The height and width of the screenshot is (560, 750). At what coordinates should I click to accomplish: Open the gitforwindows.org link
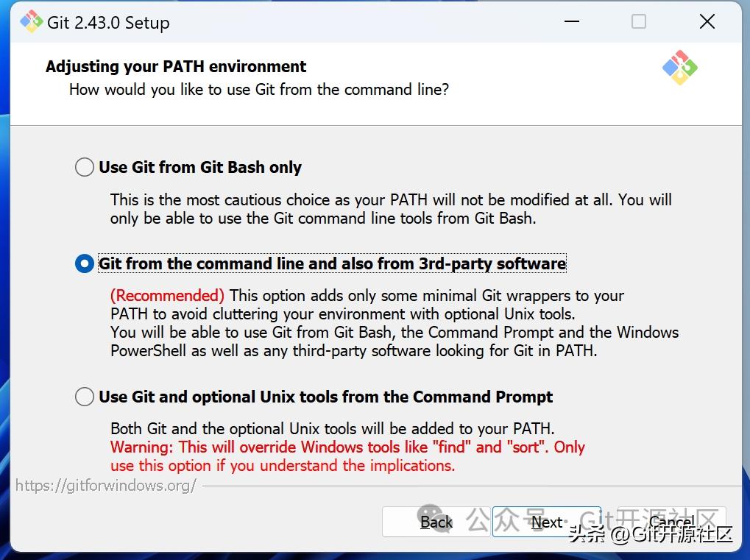click(106, 486)
